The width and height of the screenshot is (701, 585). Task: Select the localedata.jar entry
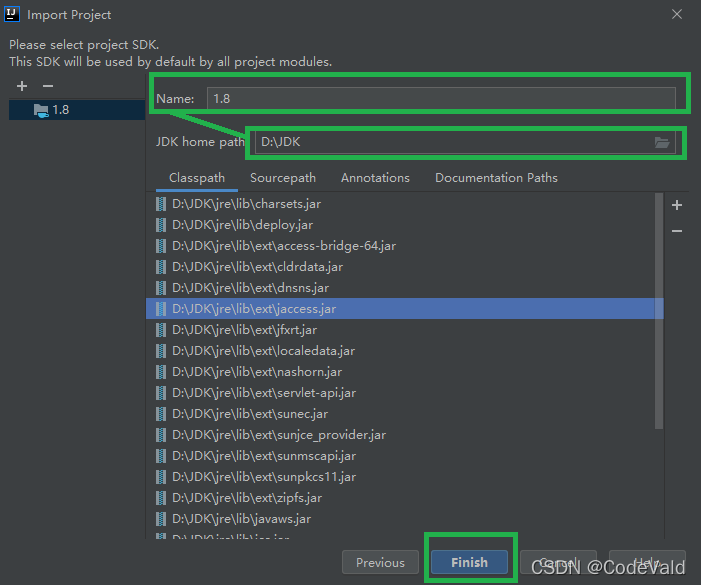404,351
